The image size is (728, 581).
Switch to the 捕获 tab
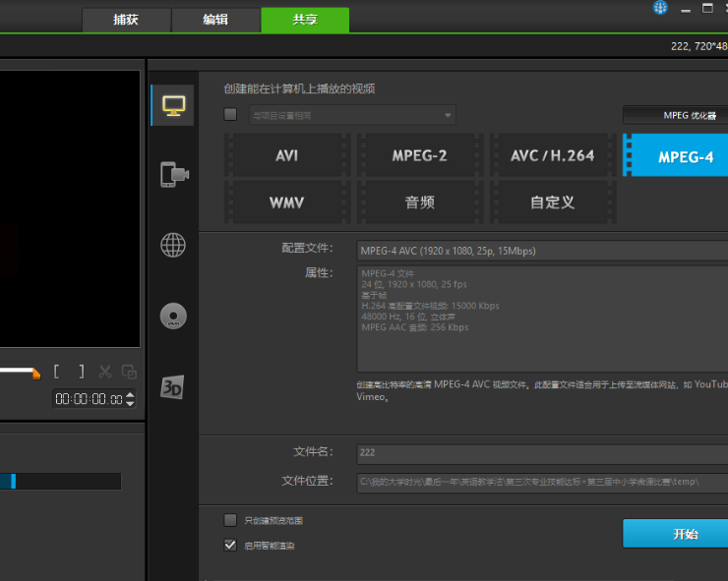tap(126, 20)
